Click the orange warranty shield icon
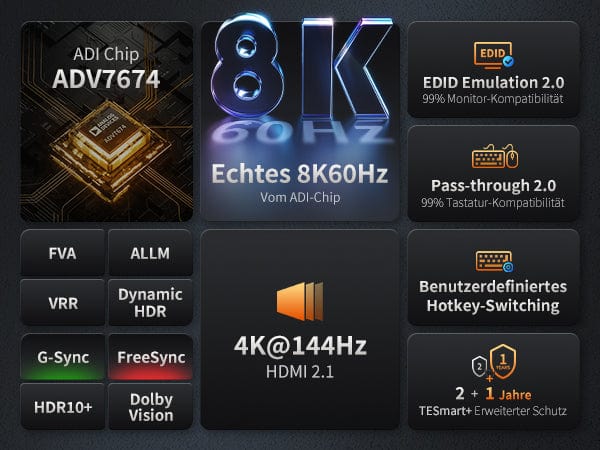The width and height of the screenshot is (600, 450). pos(503,362)
